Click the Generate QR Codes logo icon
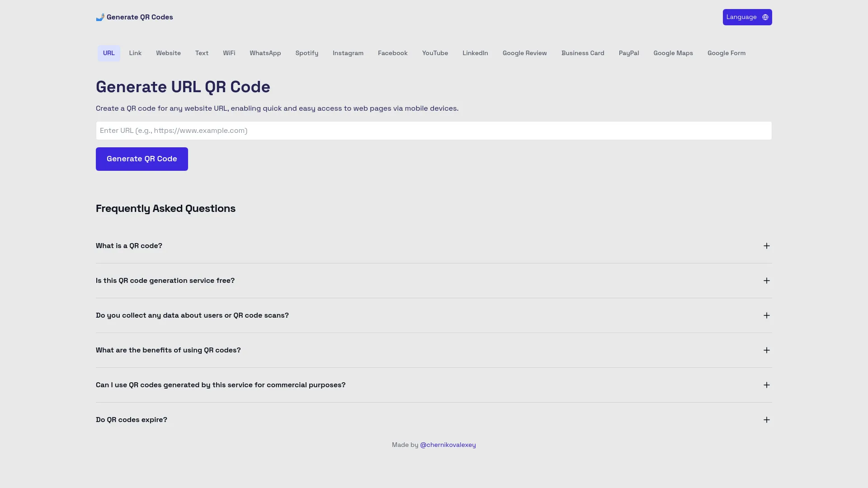Image resolution: width=868 pixels, height=488 pixels. [x=100, y=17]
